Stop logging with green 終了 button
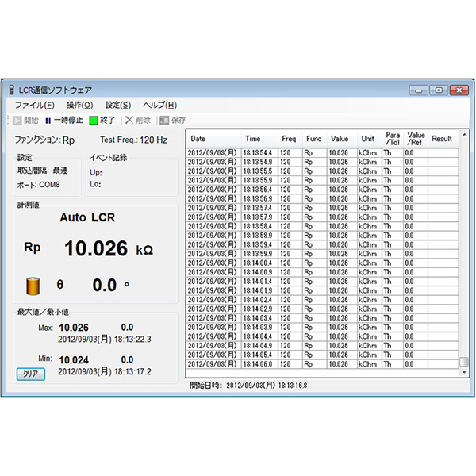This screenshot has width=476, height=476. 102,121
